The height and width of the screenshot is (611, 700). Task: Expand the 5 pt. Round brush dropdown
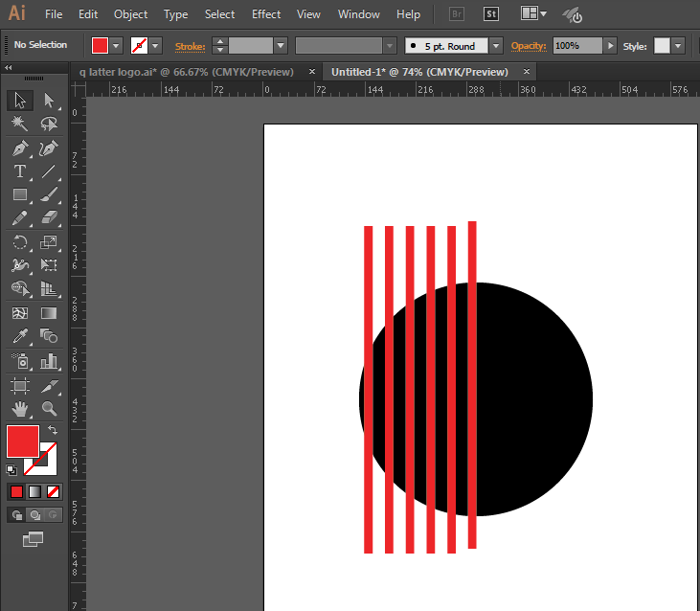click(x=495, y=45)
